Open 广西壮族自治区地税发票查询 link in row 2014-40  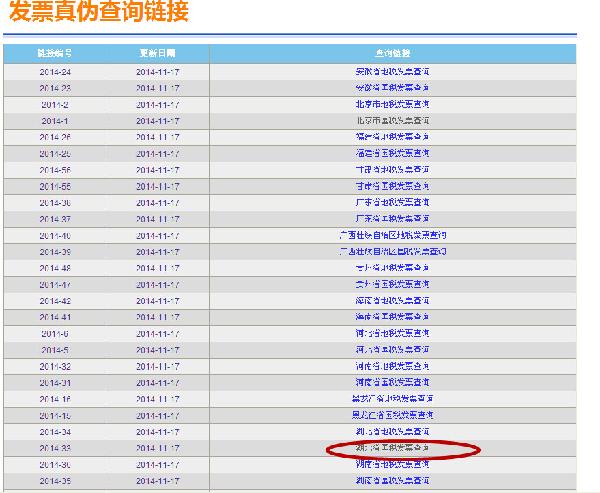pos(392,235)
